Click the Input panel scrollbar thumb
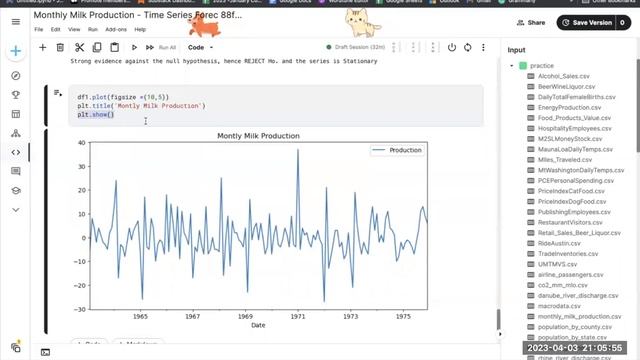640x360 pixels. click(638, 105)
